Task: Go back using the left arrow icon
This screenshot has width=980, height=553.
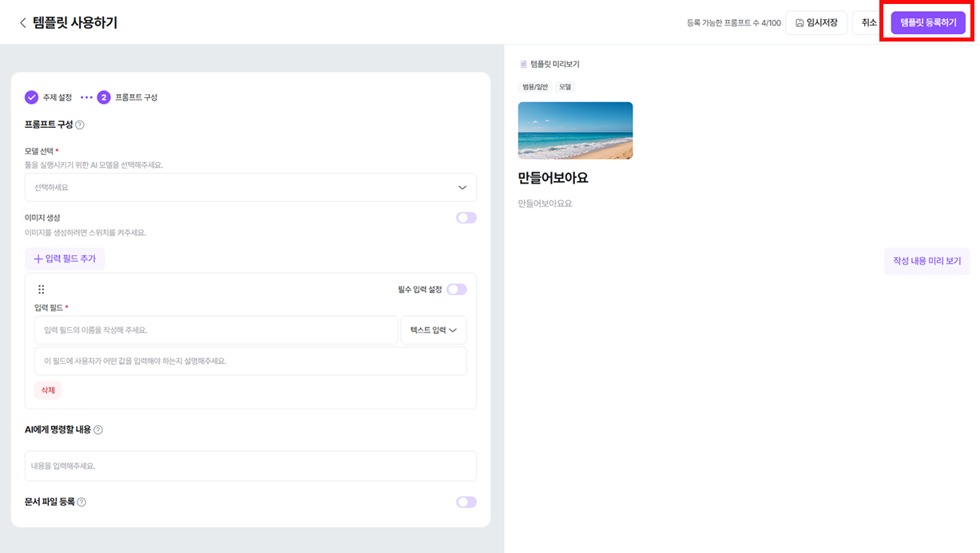Action: tap(22, 22)
